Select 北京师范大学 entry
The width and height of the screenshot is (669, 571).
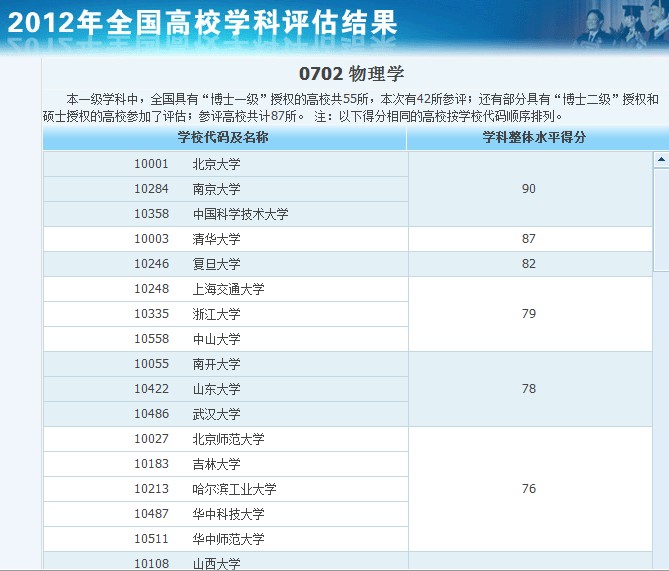click(228, 439)
